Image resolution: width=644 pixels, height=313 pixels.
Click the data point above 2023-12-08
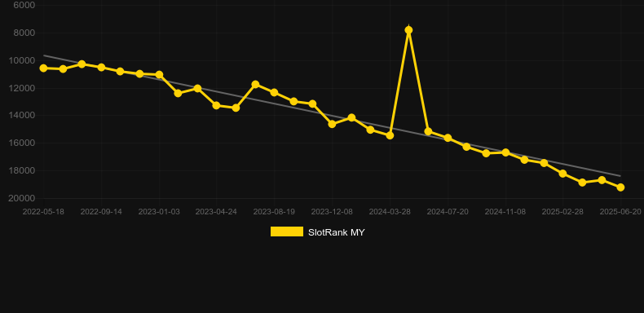tap(332, 124)
